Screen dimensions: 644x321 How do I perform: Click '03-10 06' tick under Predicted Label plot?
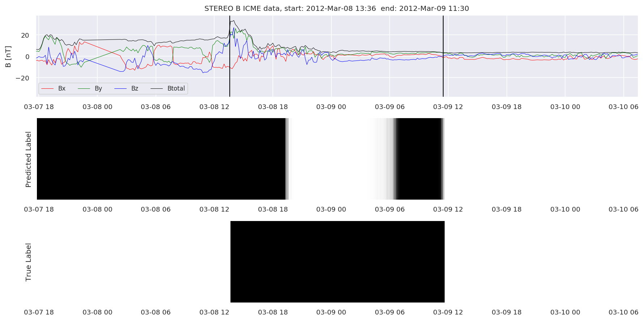(623, 209)
